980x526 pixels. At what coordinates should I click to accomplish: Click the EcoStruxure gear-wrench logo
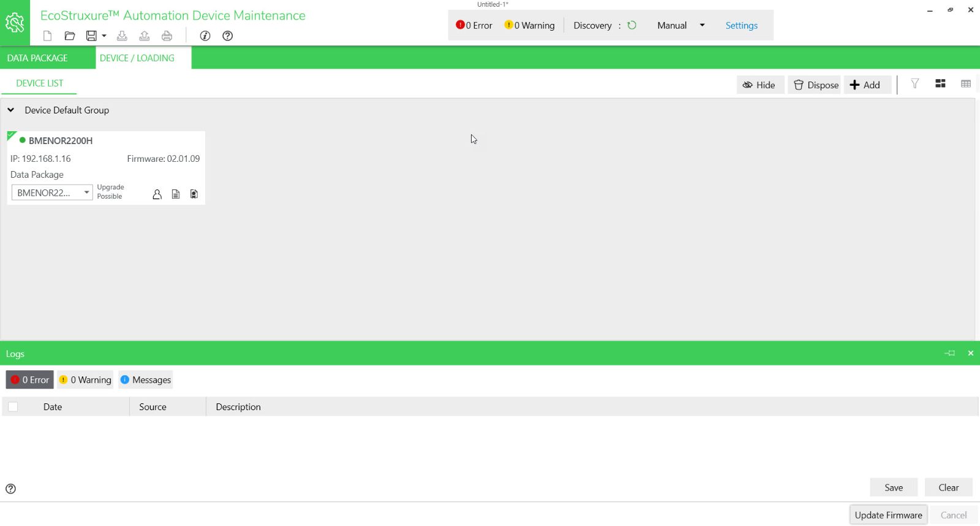click(15, 23)
